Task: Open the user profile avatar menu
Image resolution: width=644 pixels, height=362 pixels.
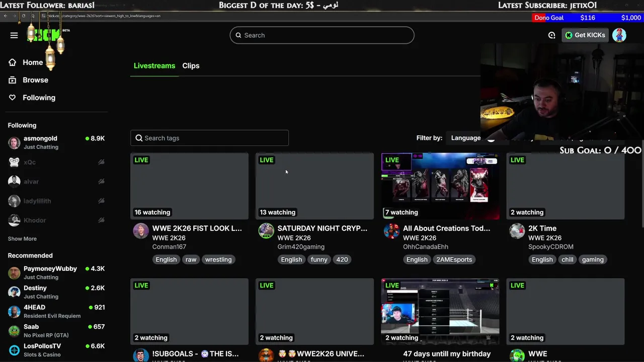Action: [619, 35]
